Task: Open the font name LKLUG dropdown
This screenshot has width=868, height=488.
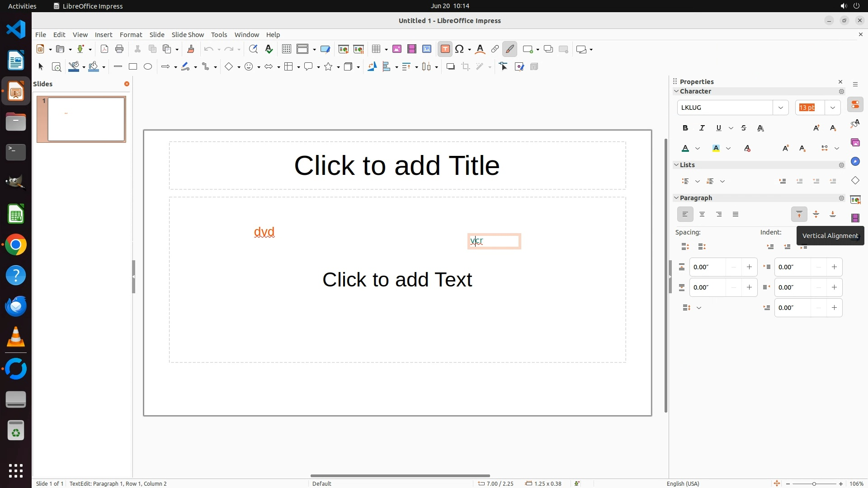Action: [x=780, y=108]
